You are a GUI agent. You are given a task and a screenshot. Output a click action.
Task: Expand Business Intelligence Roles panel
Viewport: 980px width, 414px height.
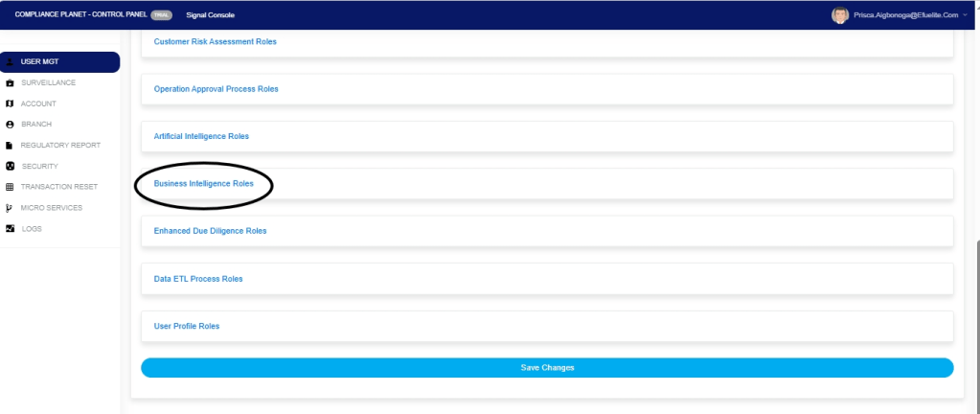pos(204,184)
